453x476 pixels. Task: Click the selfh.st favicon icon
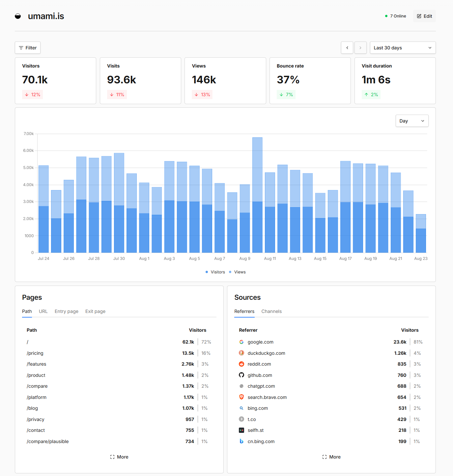pyautogui.click(x=241, y=430)
